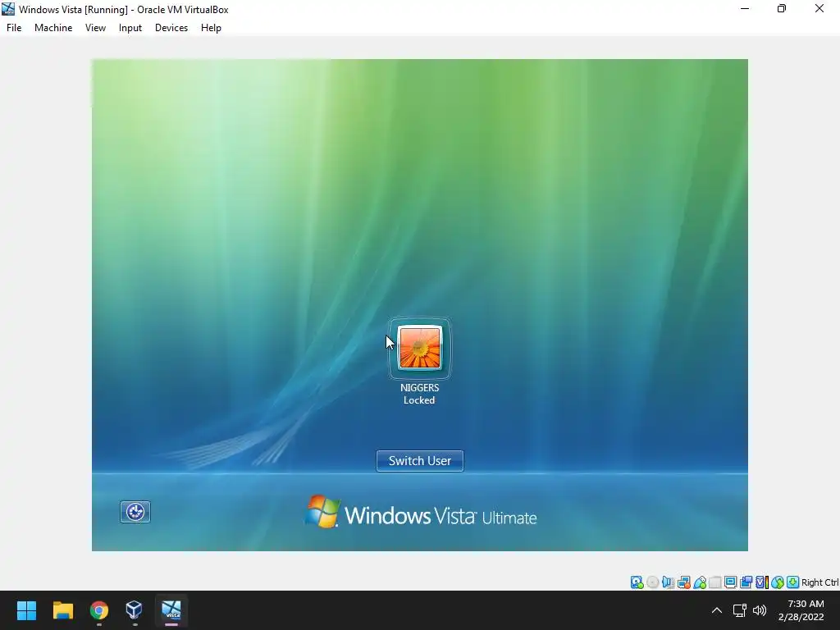Select the locked user account picture
Image resolution: width=840 pixels, height=630 pixels.
pyautogui.click(x=420, y=348)
